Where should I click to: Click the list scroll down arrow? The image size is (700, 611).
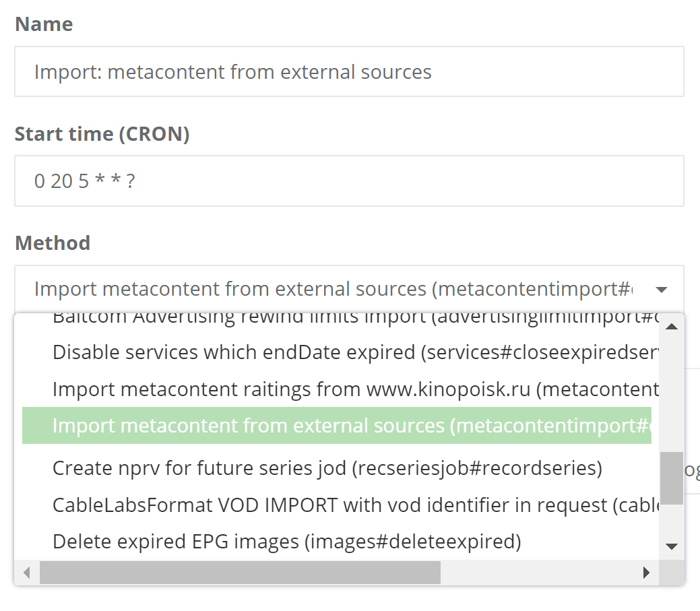[x=672, y=546]
